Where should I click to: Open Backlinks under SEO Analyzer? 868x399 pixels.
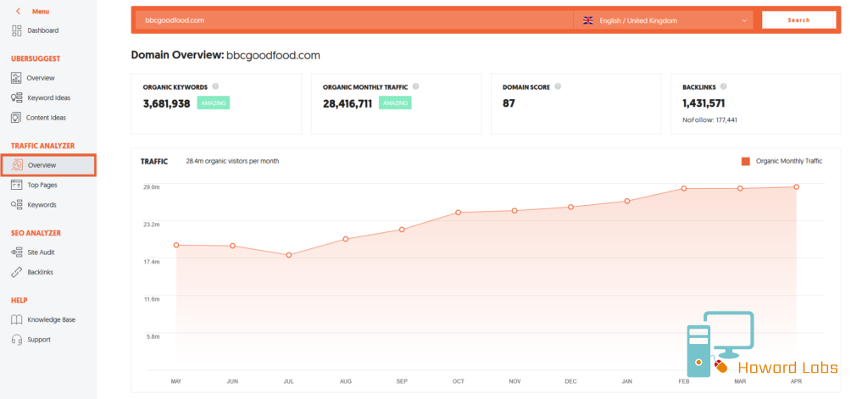point(41,272)
